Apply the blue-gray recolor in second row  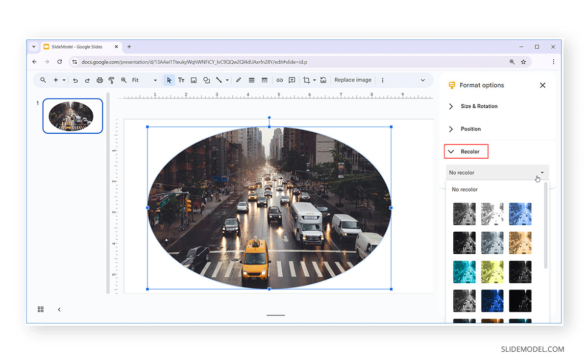492,243
